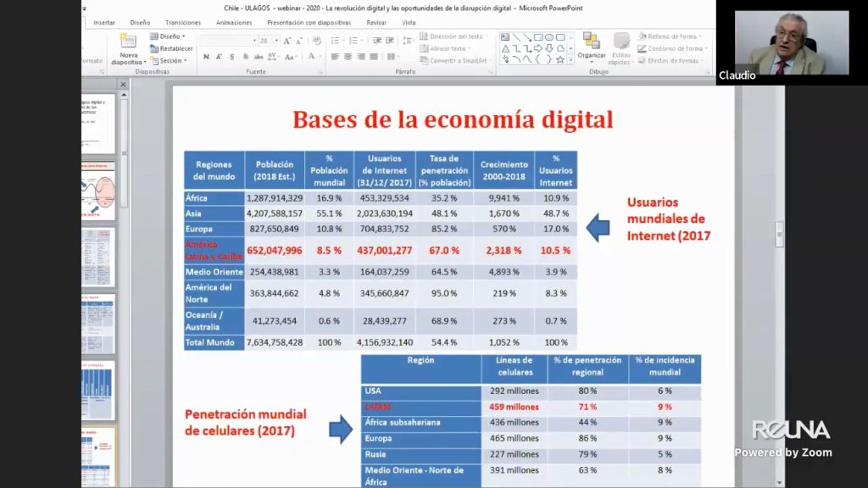
Task: Toggle italic text formatting
Action: [219, 57]
